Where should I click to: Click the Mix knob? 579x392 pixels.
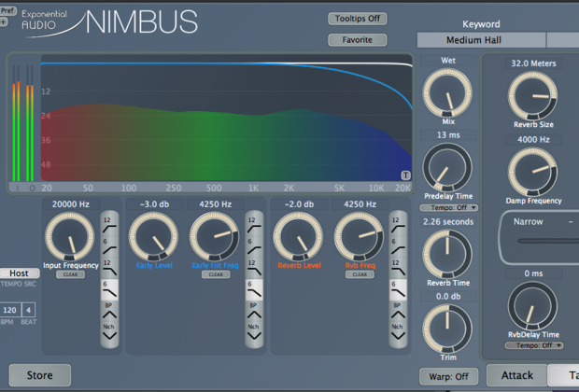[x=447, y=93]
